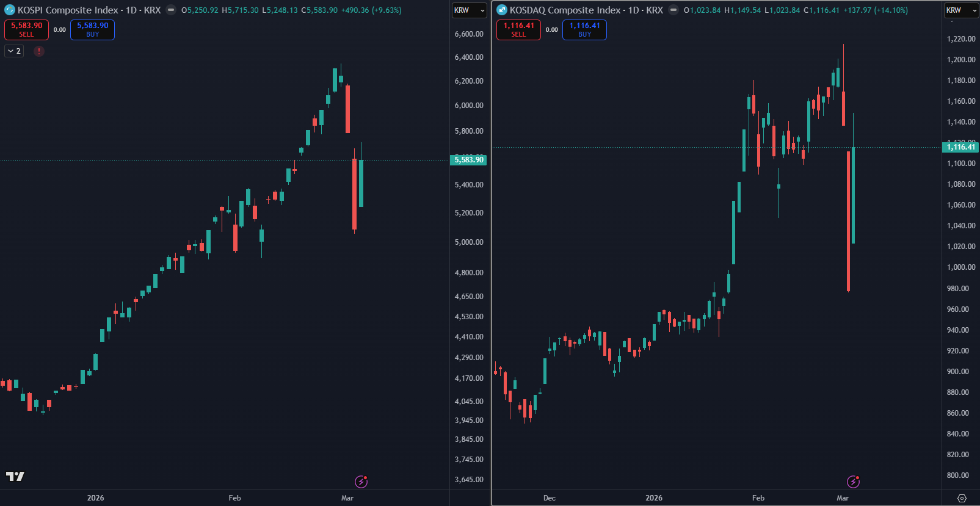Open the red exclamation warning on KOSPI chart

pos(39,51)
